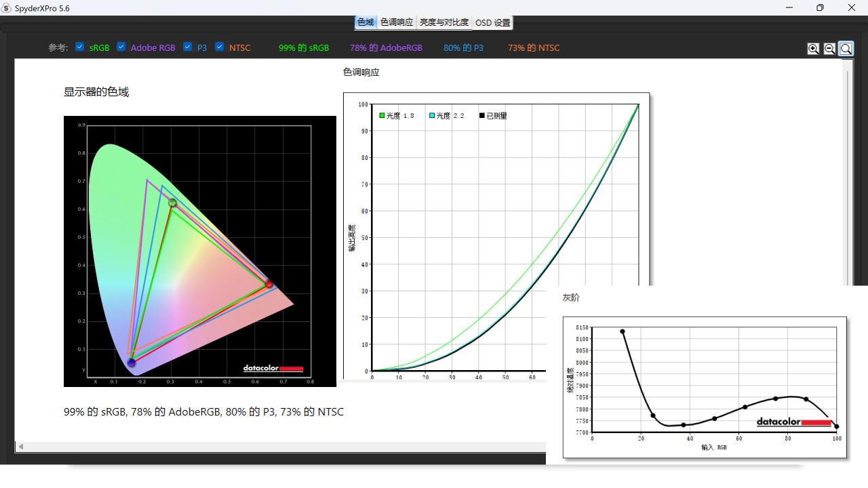868x488 pixels.
Task: Click the zoom in magnifier icon
Action: (x=813, y=49)
